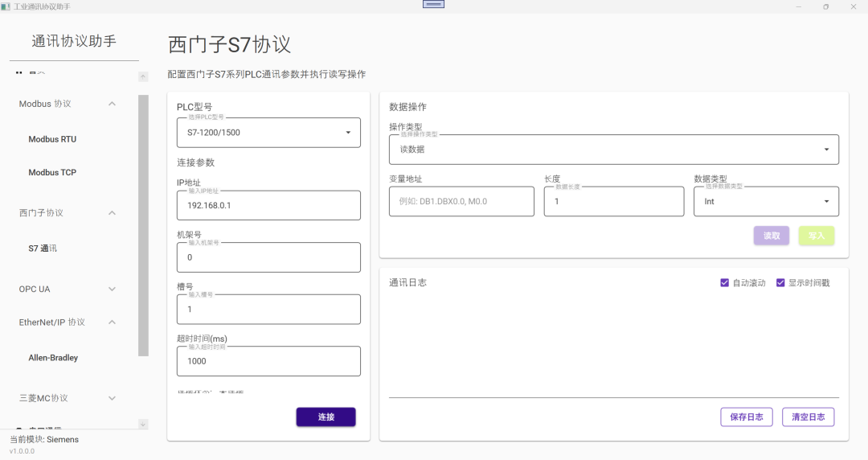The height and width of the screenshot is (460, 868).
Task: Open the 操作类型 dropdown 读数据
Action: click(614, 149)
